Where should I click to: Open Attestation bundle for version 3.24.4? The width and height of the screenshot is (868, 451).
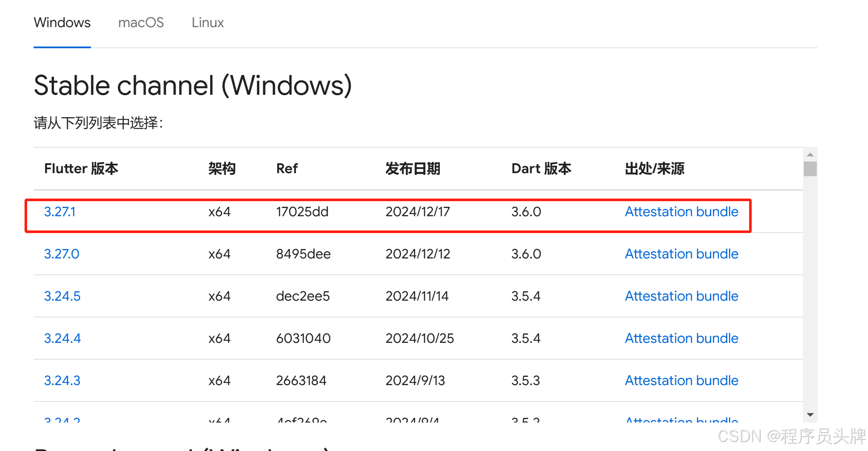(681, 338)
